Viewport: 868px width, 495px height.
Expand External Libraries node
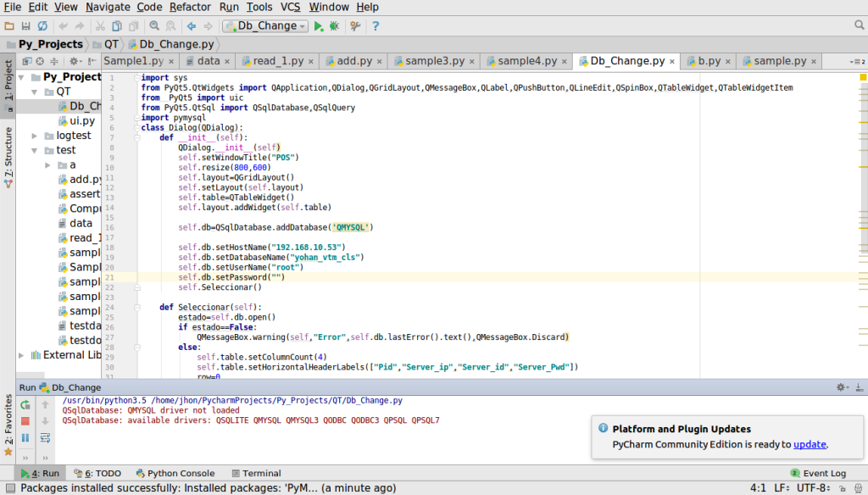(x=21, y=355)
